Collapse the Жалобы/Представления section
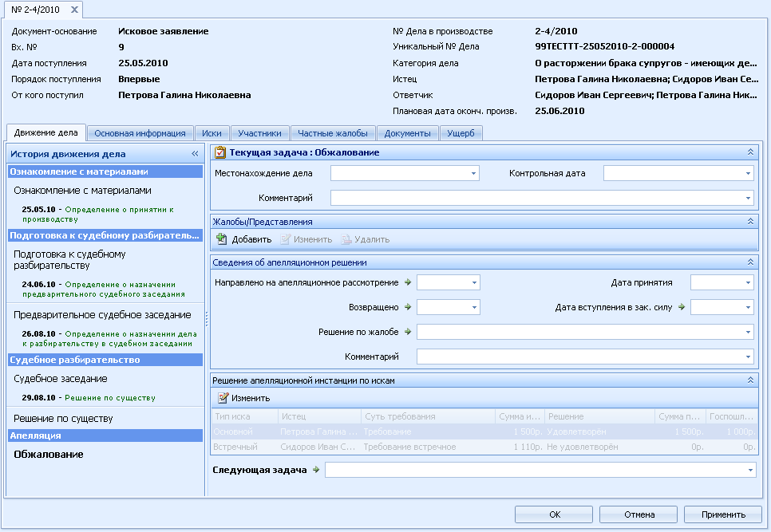 [x=750, y=222]
